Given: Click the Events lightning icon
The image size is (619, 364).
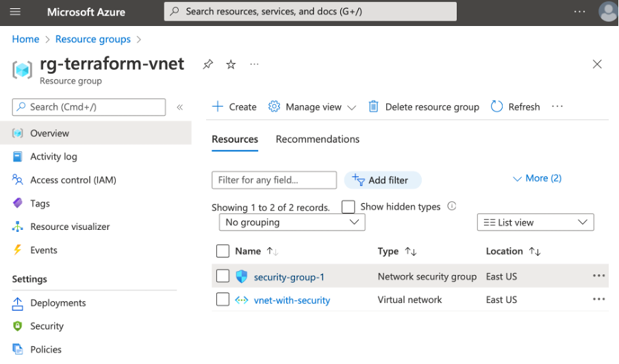Looking at the screenshot, I should [x=17, y=250].
